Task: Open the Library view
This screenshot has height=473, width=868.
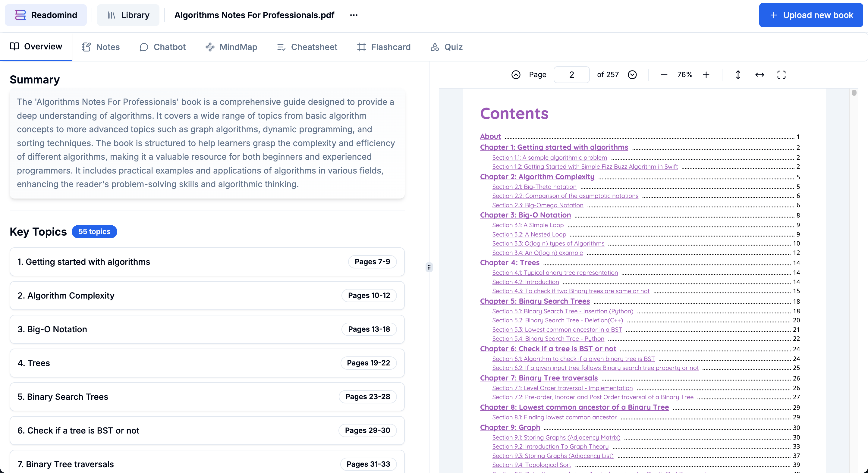Action: [128, 15]
